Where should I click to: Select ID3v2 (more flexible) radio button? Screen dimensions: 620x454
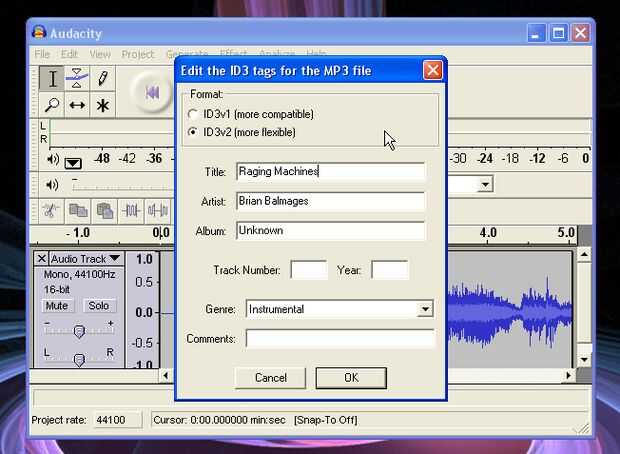click(193, 132)
